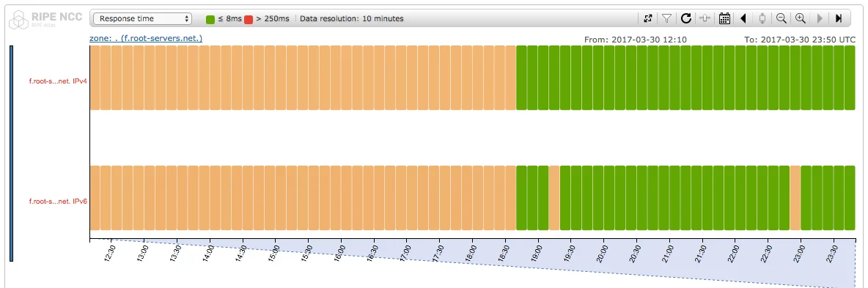Jump to latest data with skip-end icon

[839, 18]
